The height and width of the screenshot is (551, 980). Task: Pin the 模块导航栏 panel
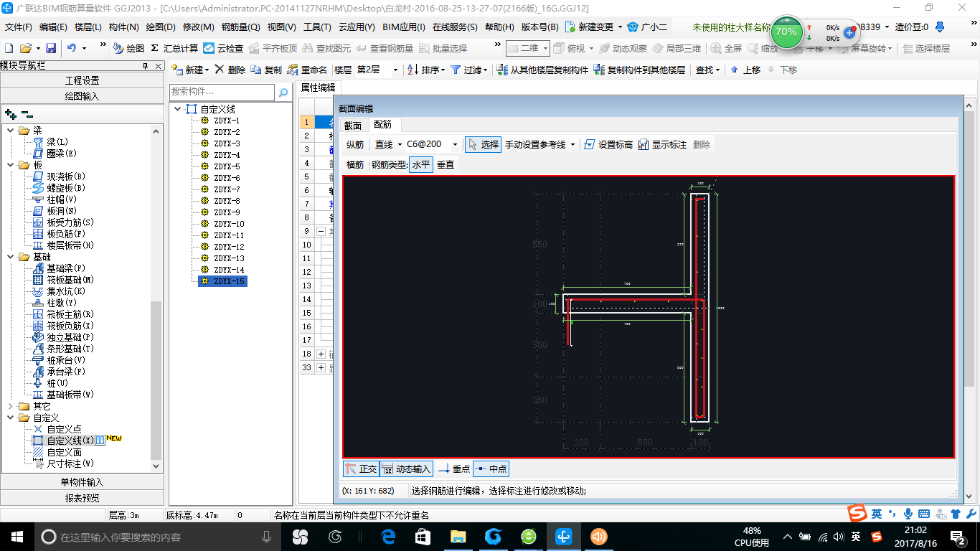point(146,65)
